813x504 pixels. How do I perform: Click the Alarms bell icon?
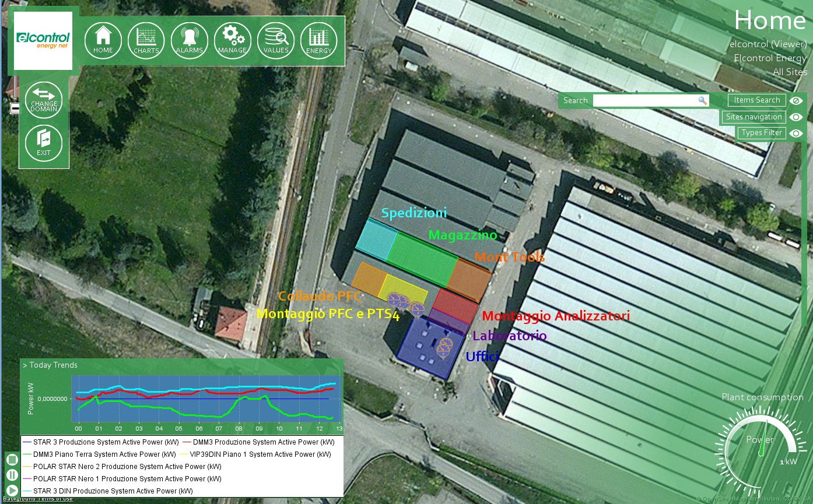click(189, 41)
